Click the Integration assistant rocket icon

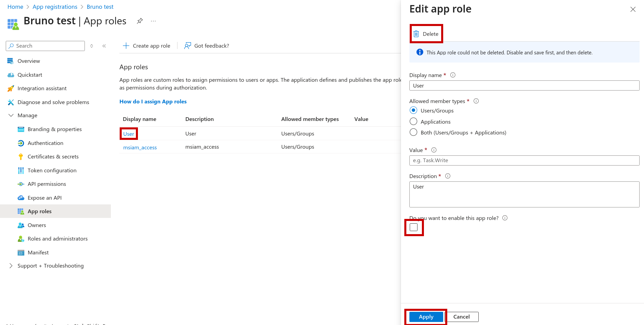[x=10, y=88]
